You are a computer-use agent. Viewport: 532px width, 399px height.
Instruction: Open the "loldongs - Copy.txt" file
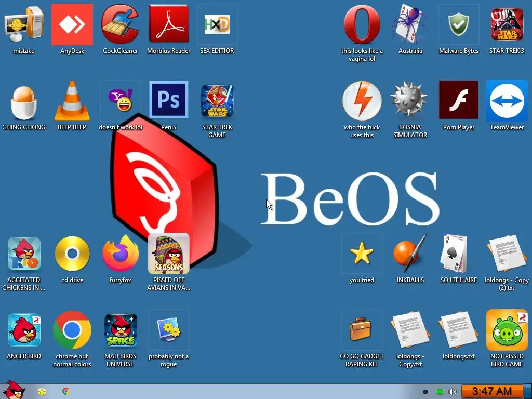[x=410, y=330]
